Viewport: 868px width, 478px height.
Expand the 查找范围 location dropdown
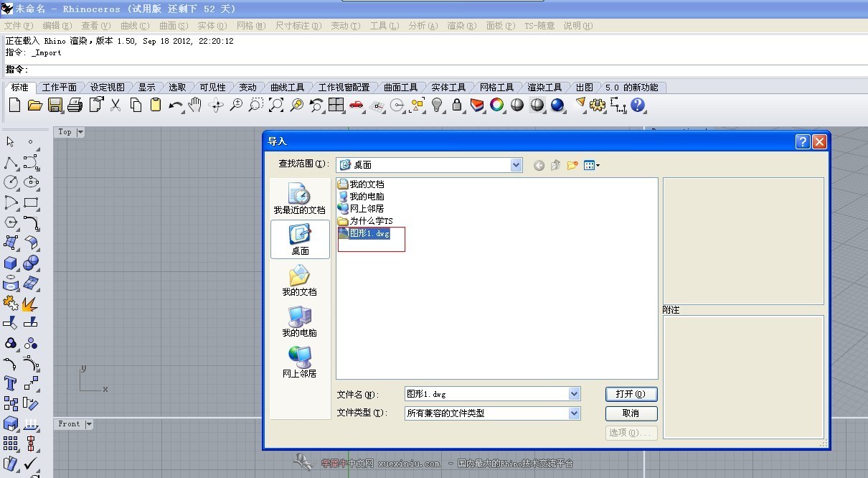516,165
